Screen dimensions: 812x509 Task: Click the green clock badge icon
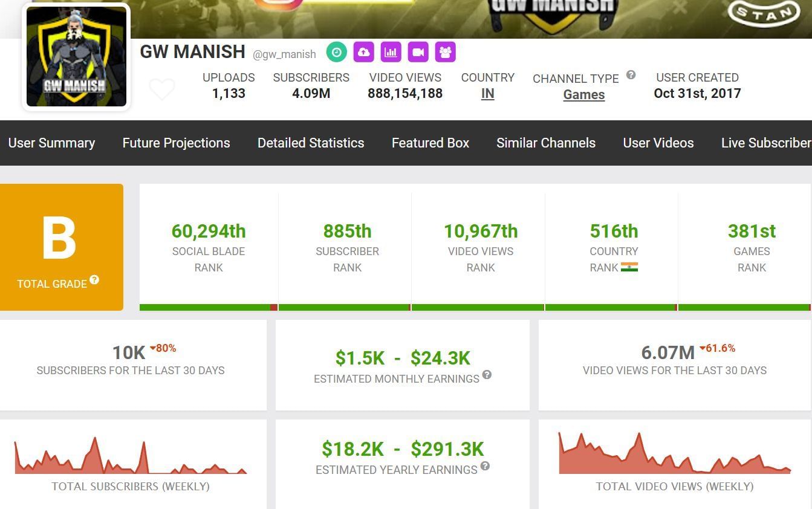pos(337,53)
